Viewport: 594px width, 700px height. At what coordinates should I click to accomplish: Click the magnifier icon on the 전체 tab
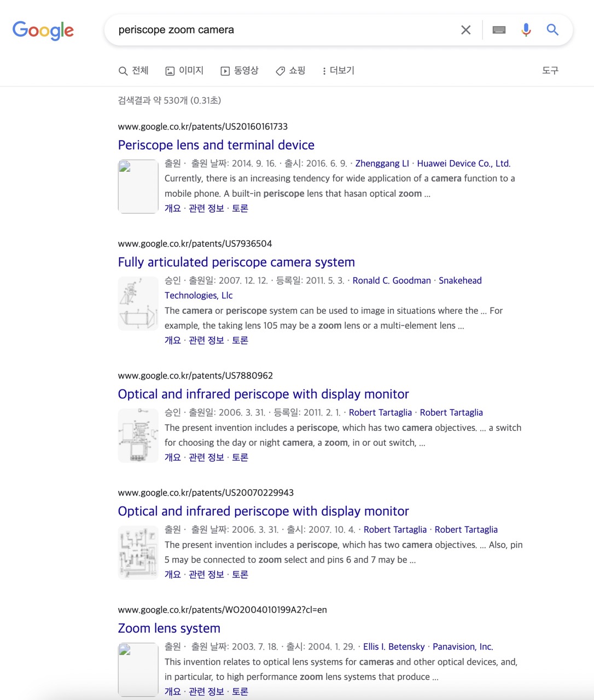[x=123, y=71]
